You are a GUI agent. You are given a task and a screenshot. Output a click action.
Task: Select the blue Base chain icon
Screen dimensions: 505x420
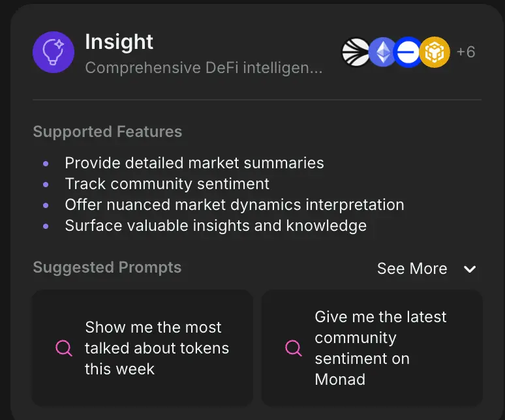coord(408,52)
